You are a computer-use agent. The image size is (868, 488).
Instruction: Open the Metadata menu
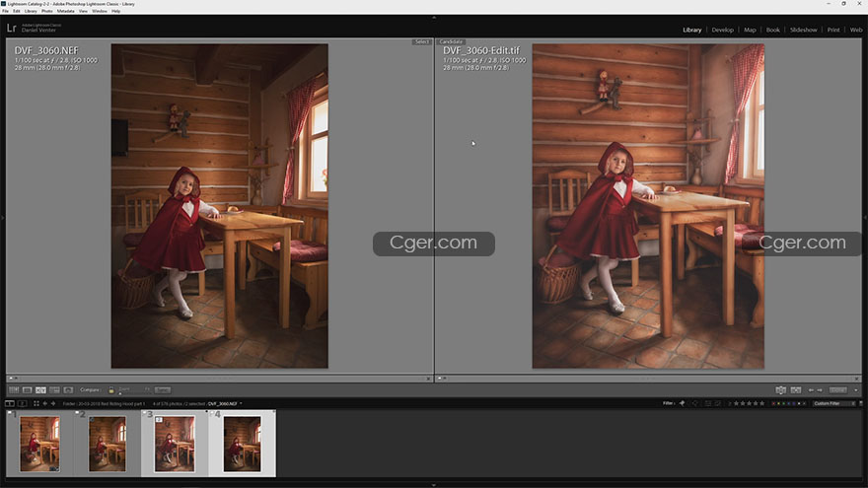(65, 11)
